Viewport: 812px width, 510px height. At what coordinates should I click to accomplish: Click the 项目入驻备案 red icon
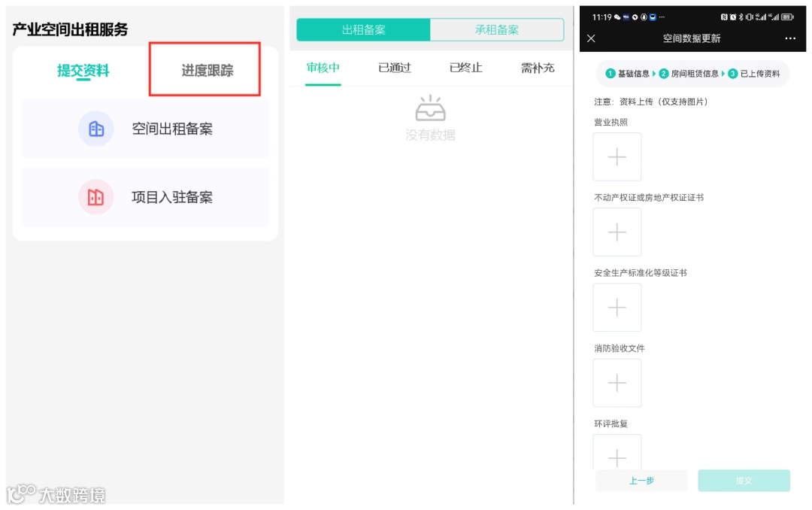95,197
